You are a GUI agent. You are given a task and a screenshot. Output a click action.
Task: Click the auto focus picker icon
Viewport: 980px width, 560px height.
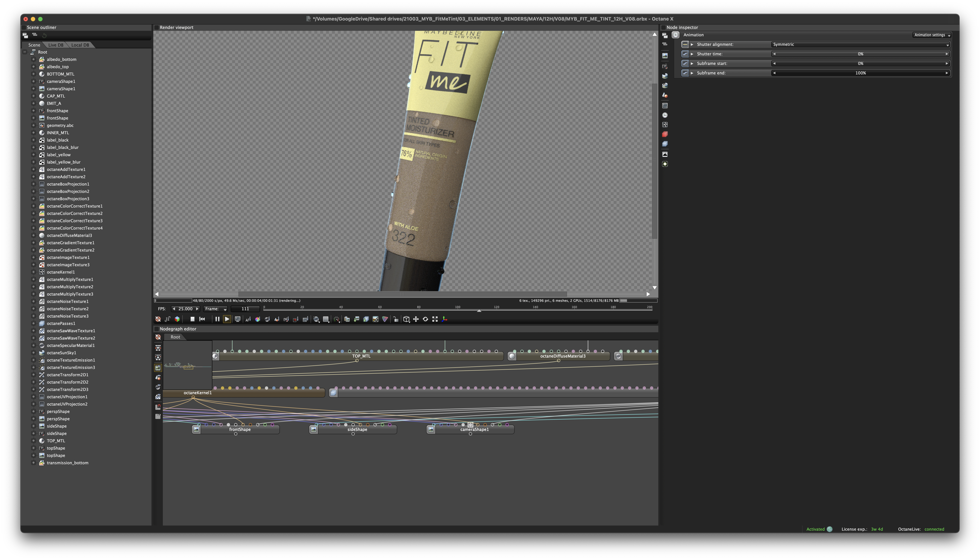pyautogui.click(x=248, y=319)
